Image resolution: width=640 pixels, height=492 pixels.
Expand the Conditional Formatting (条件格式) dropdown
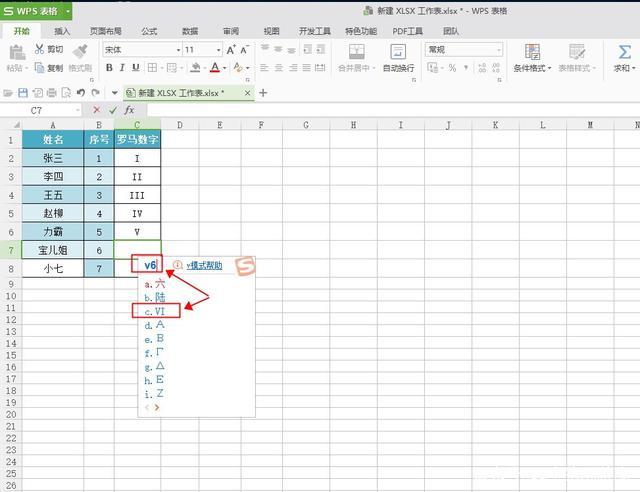coord(549,68)
